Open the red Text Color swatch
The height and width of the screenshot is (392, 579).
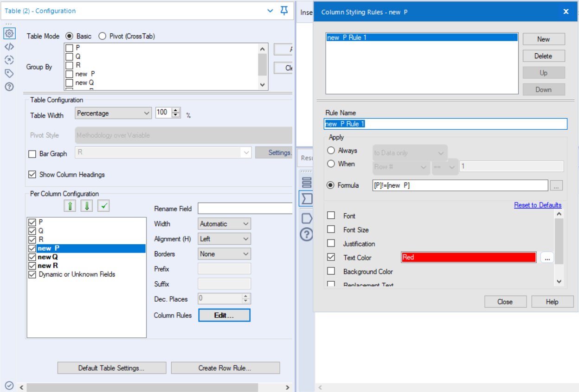coord(469,258)
